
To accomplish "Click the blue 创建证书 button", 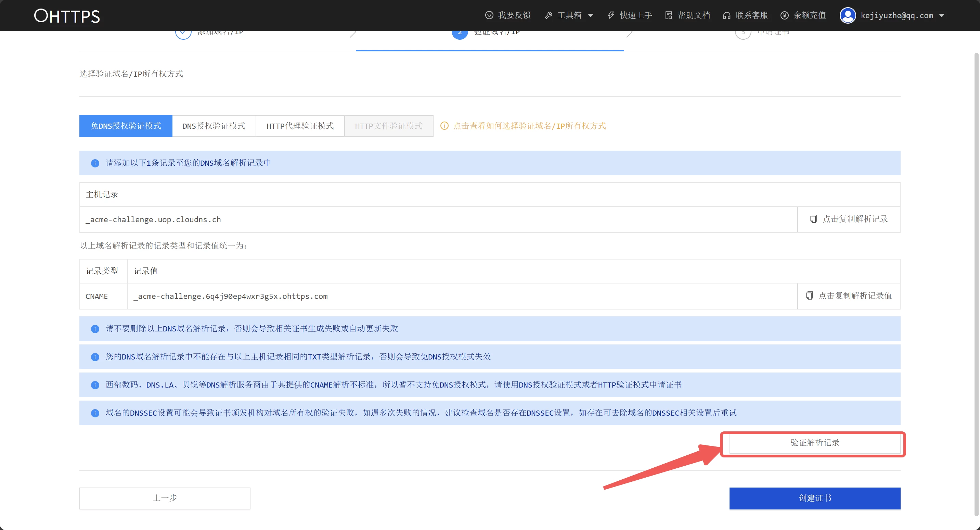I will [814, 498].
